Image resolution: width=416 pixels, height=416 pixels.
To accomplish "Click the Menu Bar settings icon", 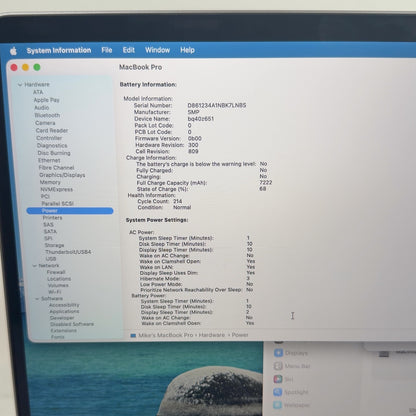I will (278, 366).
